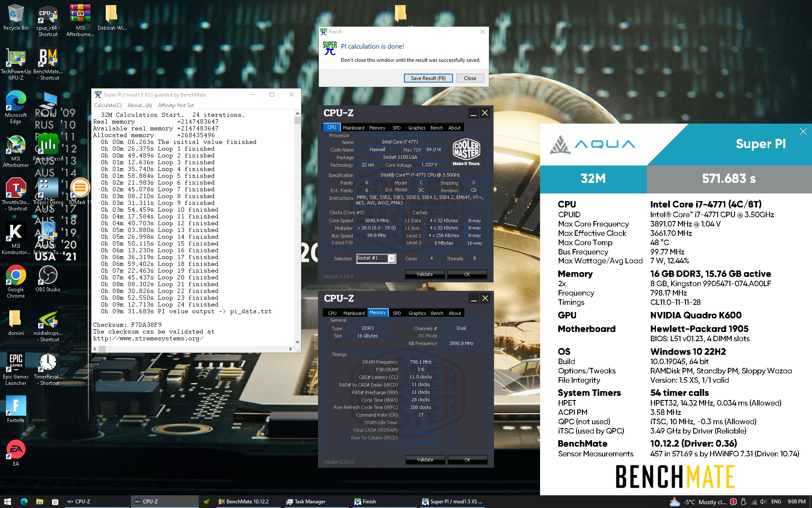Click the 798.1 MHz DRAM Frequency value
The height and width of the screenshot is (508, 812).
(421, 362)
